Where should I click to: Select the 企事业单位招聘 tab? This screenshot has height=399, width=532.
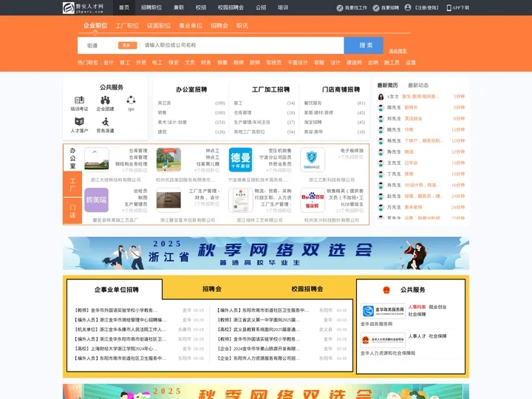(x=117, y=290)
